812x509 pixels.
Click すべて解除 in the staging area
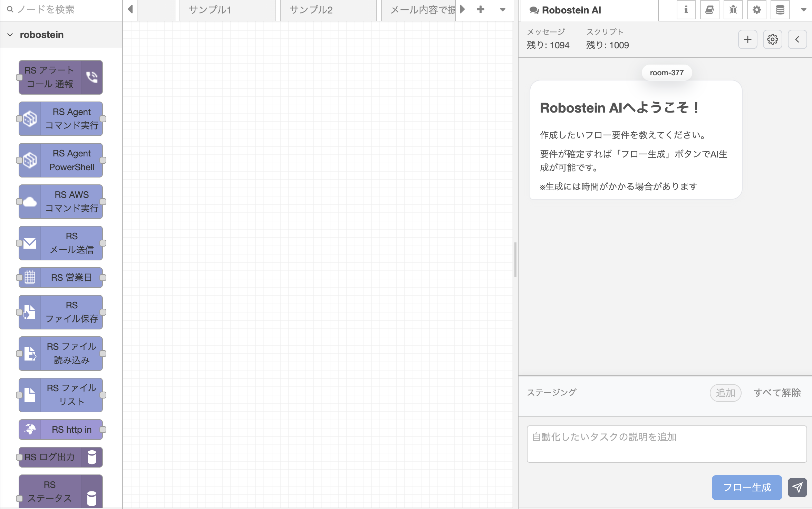(x=777, y=393)
